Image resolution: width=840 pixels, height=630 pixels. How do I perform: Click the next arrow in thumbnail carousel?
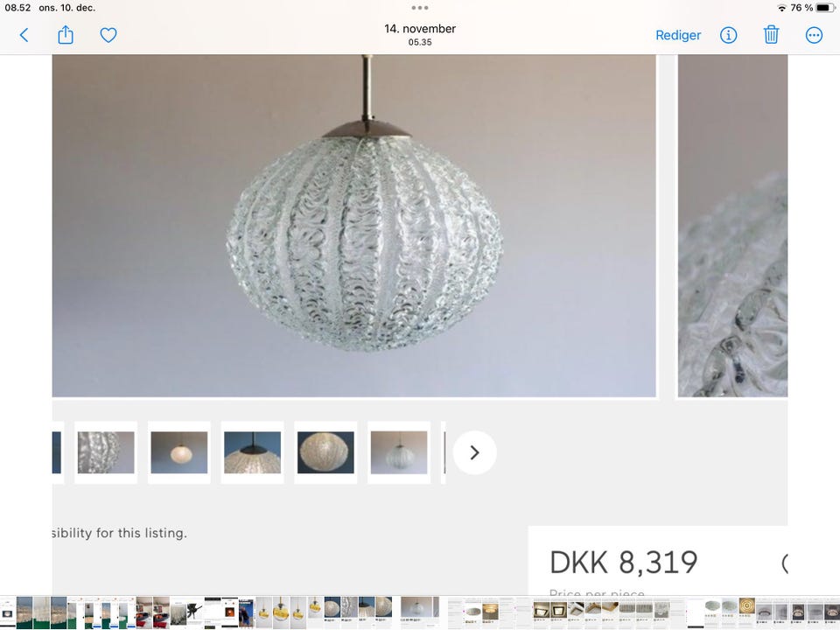474,452
